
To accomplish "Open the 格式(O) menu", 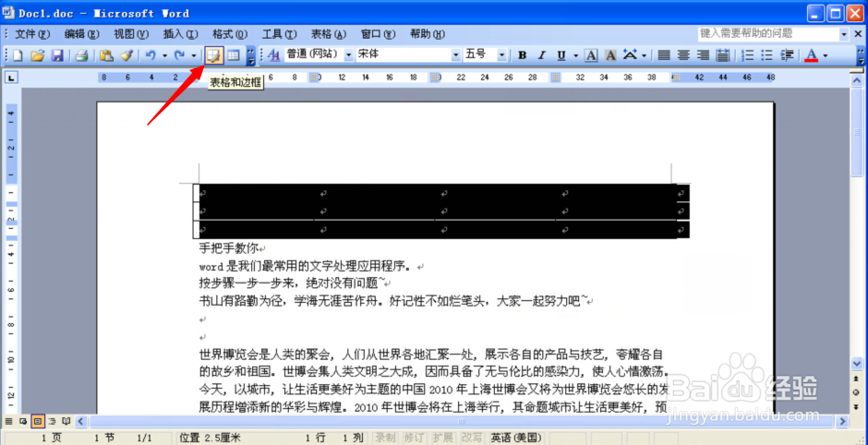I will (230, 34).
